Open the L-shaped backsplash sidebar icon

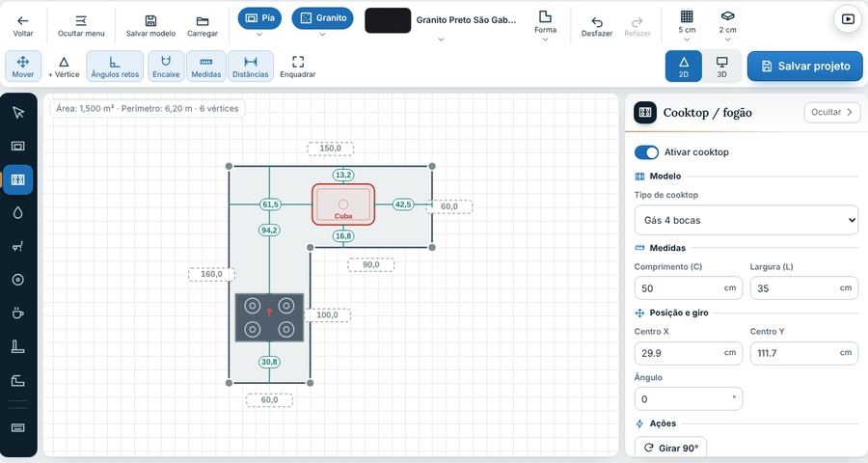click(x=18, y=346)
